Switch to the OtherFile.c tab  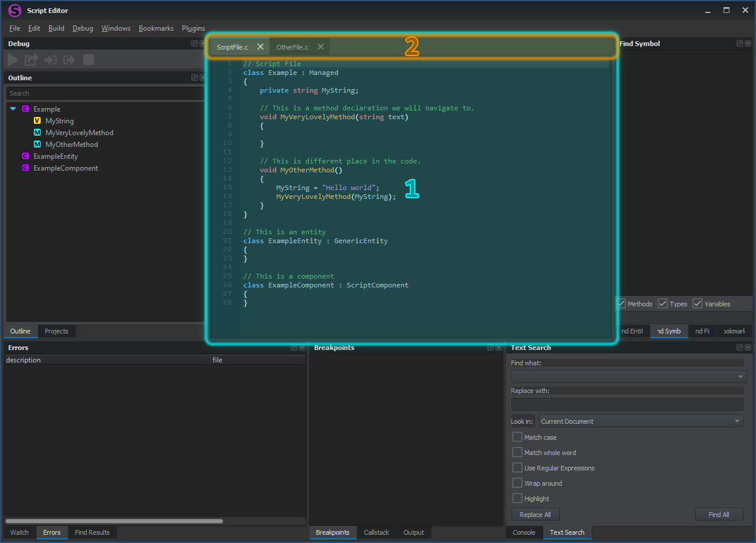292,47
